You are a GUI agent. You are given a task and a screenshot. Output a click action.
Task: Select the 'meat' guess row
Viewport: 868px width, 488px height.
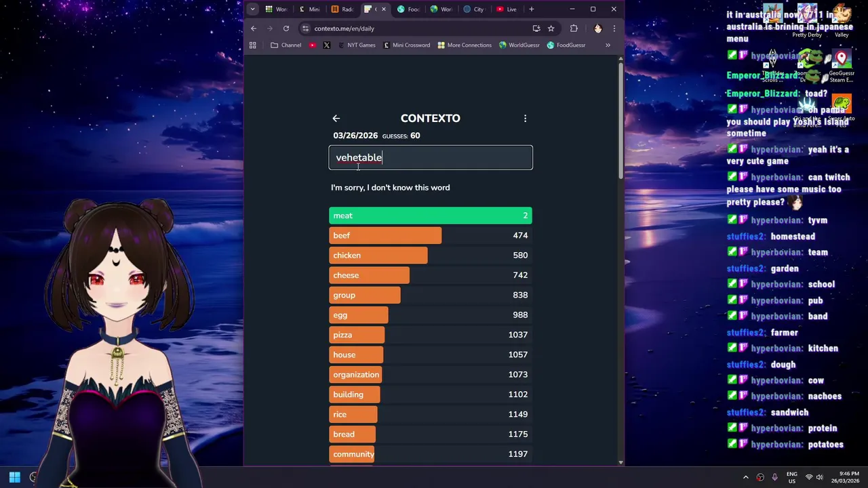pyautogui.click(x=431, y=216)
